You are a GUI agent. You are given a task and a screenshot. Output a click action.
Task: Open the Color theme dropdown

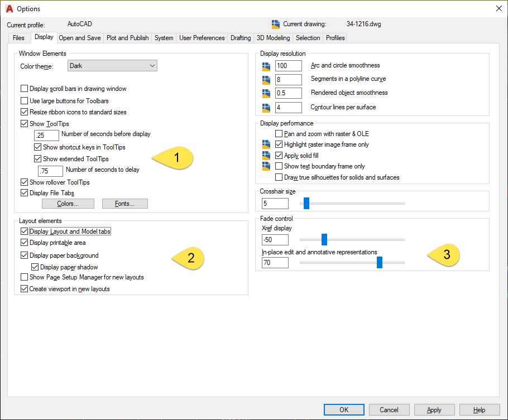(151, 65)
